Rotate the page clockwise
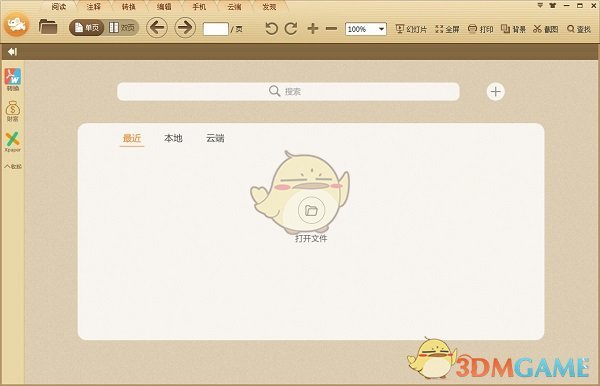 coord(291,29)
